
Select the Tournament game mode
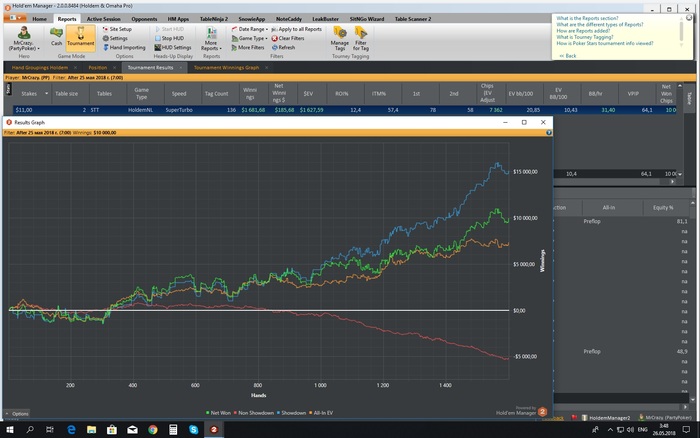pyautogui.click(x=80, y=38)
